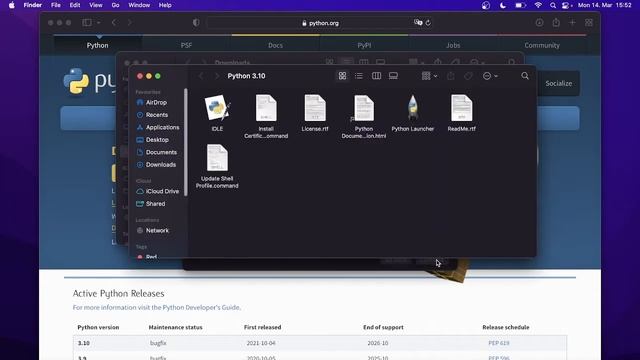
Task: Select the Python tab on python.org
Action: click(x=98, y=45)
